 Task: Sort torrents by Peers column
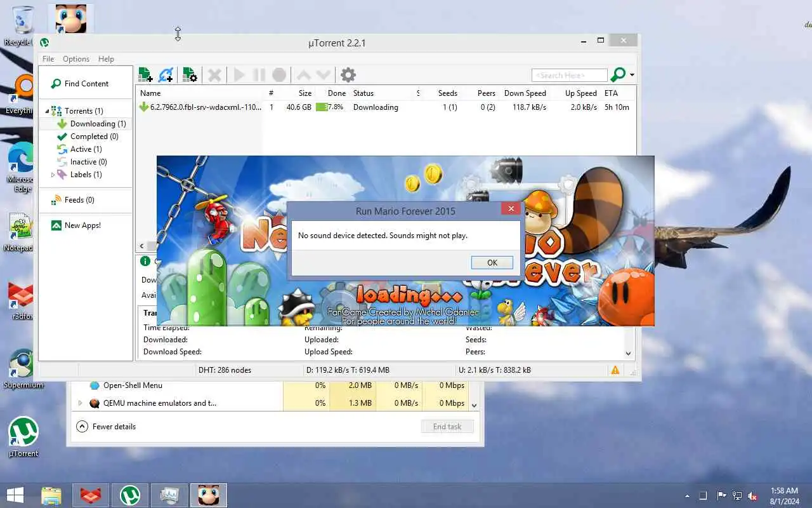[x=486, y=93]
